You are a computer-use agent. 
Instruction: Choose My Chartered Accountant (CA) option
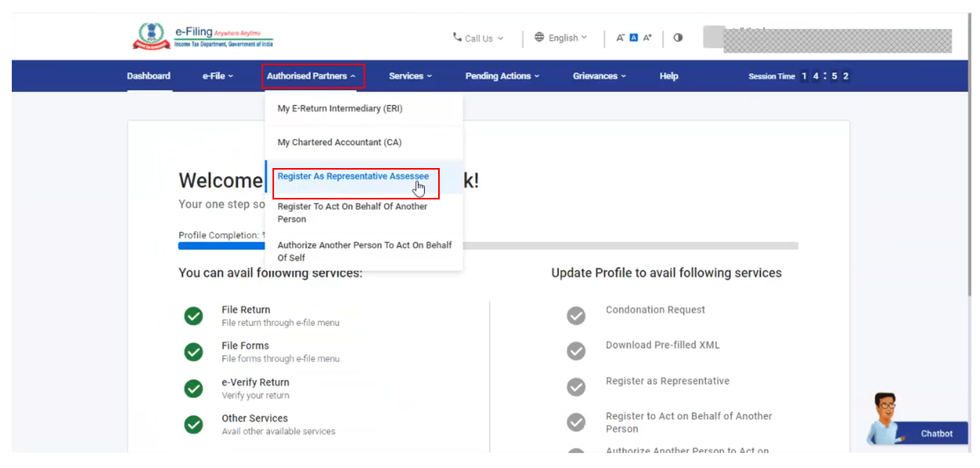point(339,143)
